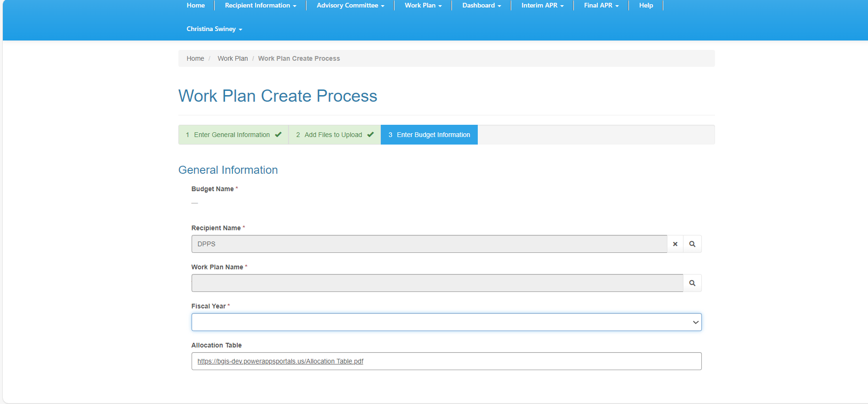
Task: Open the Recipient Information menu
Action: coord(260,6)
